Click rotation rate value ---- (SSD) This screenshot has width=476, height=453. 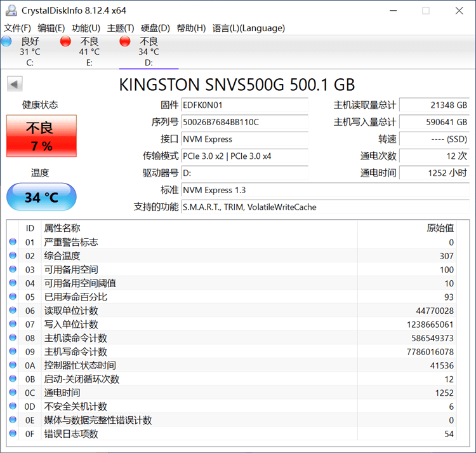434,139
